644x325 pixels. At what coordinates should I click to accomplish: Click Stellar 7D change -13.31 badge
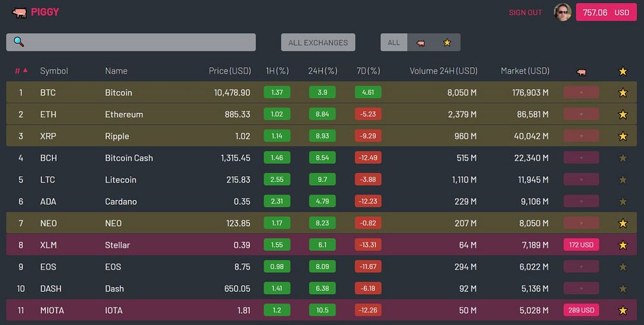coord(368,245)
